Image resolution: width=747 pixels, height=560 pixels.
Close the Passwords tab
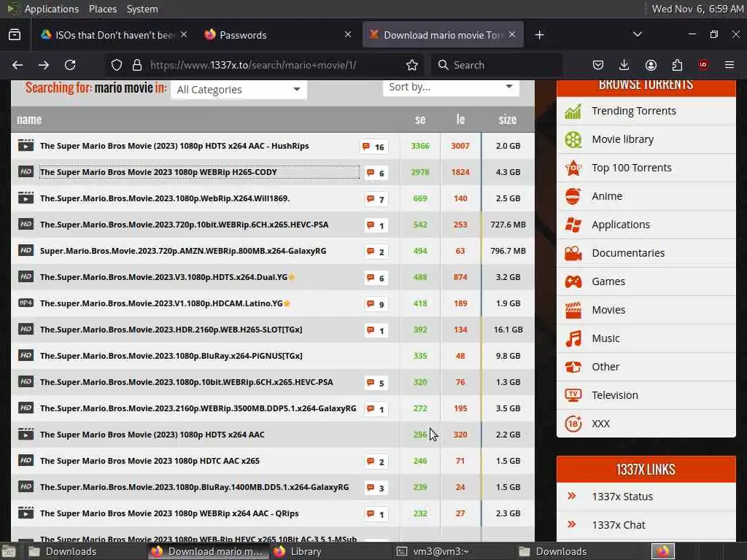[x=348, y=34]
